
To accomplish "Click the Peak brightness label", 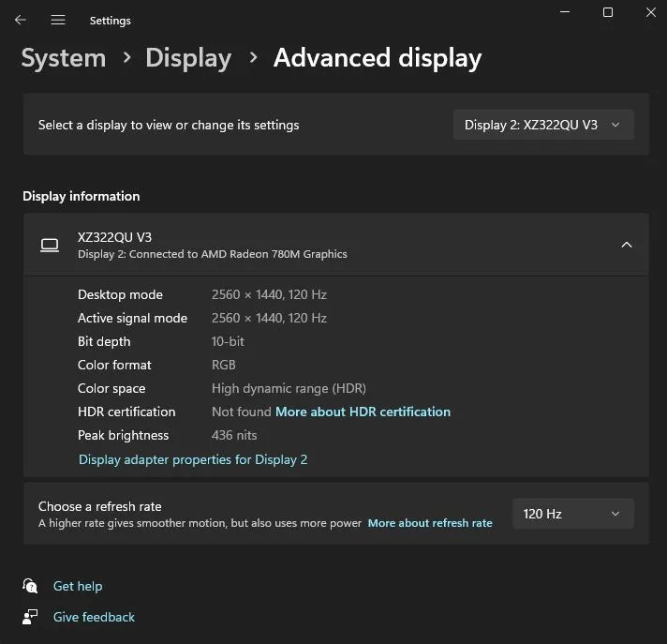I will click(123, 435).
